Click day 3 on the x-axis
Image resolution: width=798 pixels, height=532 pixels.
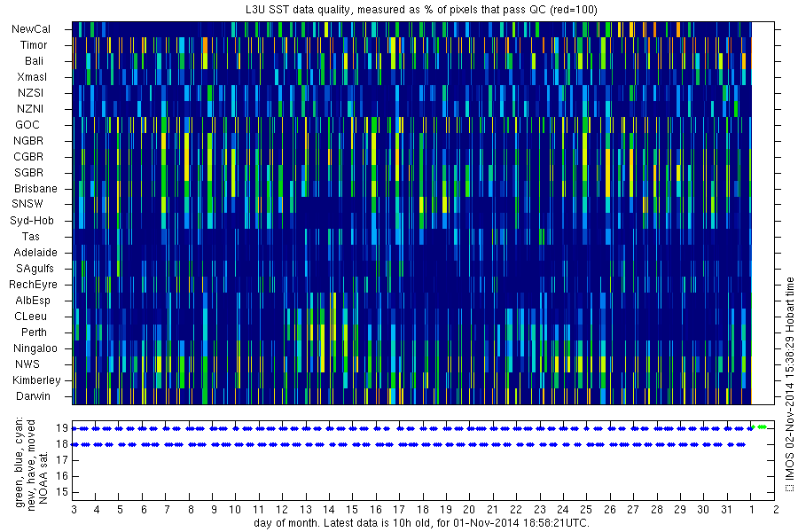point(74,510)
